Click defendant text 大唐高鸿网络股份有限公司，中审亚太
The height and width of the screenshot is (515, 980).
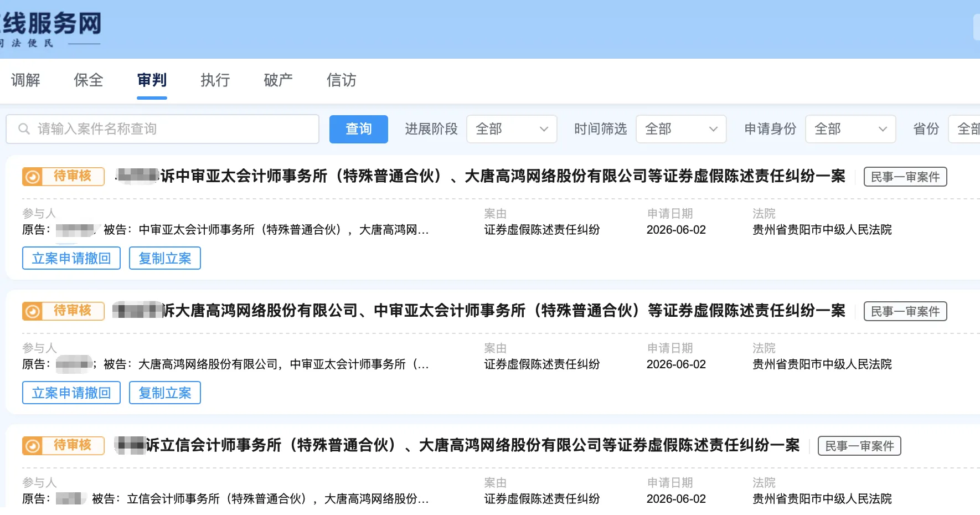coord(283,364)
